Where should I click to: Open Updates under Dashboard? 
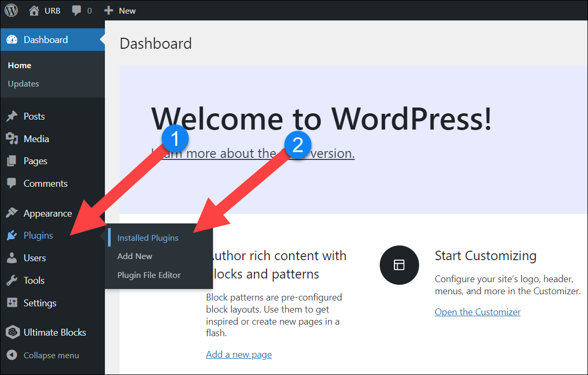pyautogui.click(x=23, y=83)
